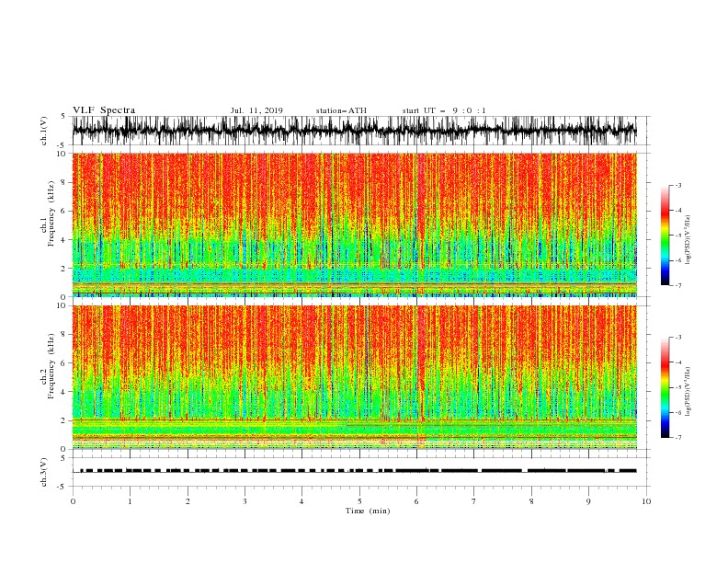728x563 pixels.
Task: Click the "-5" tick on ch.1 color bar
Action: (678, 236)
